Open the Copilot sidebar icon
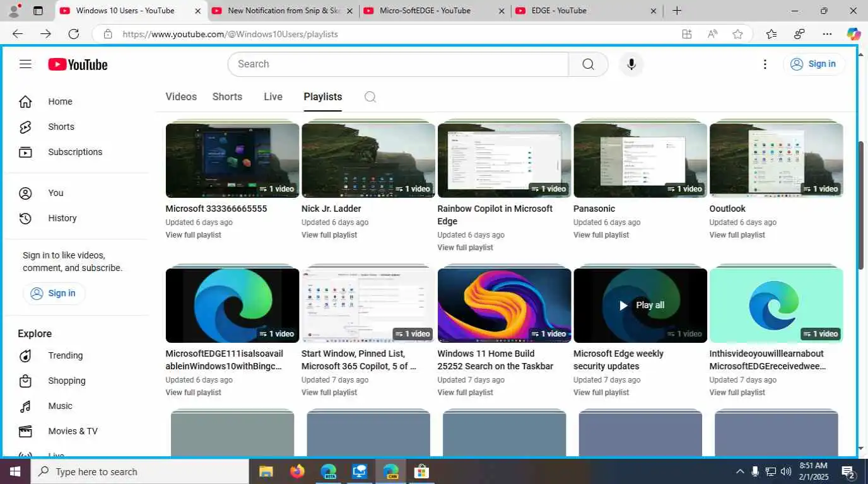868x484 pixels. click(x=853, y=34)
